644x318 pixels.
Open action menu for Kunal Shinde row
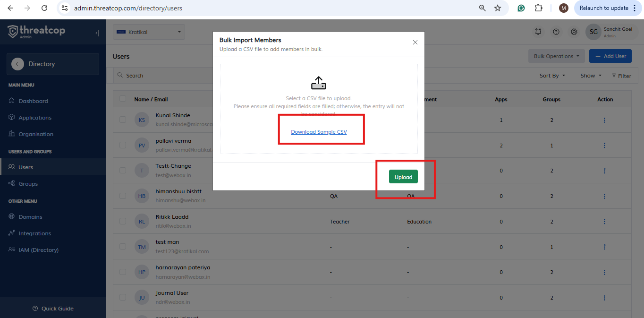point(604,120)
